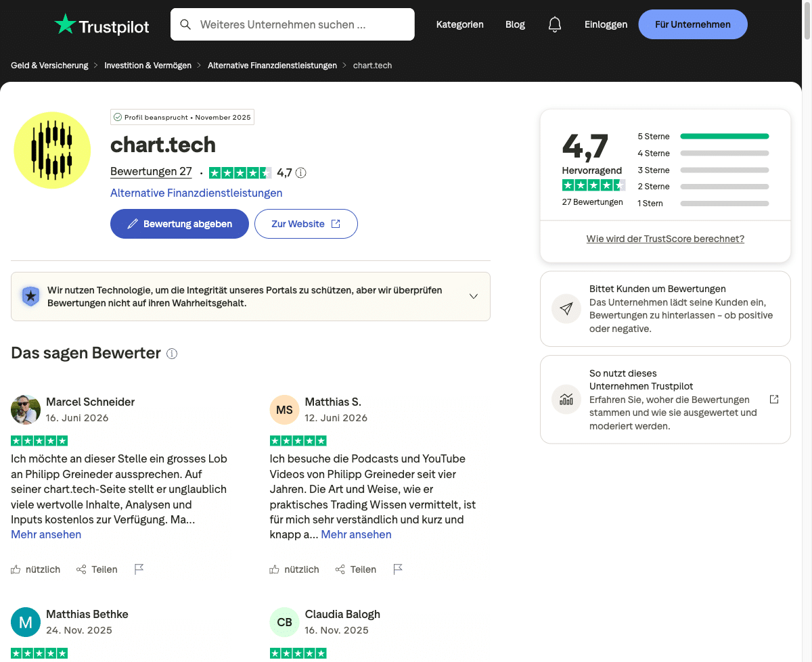Screen dimensions: 812x662
Task: Click Geld & Versicherung breadcrumb
Action: point(49,66)
